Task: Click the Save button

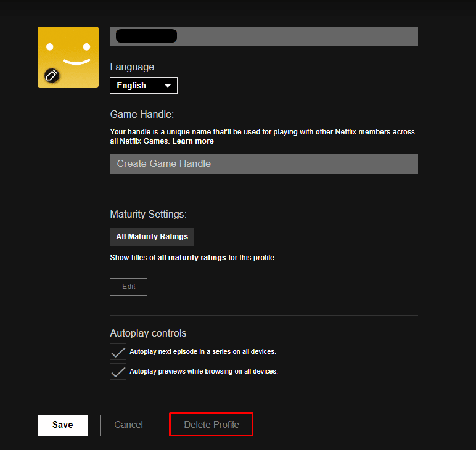Action: 62,425
